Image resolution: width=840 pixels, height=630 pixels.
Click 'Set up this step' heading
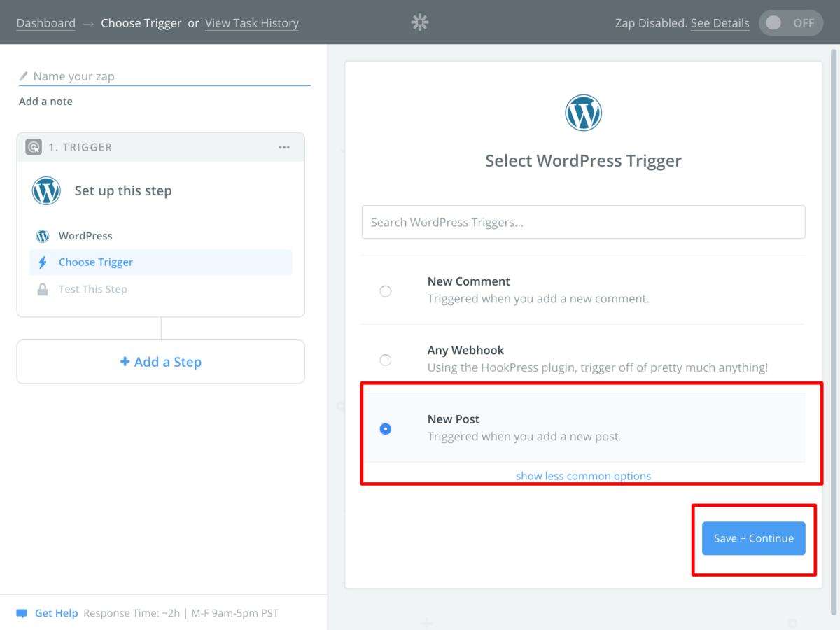pyautogui.click(x=123, y=190)
